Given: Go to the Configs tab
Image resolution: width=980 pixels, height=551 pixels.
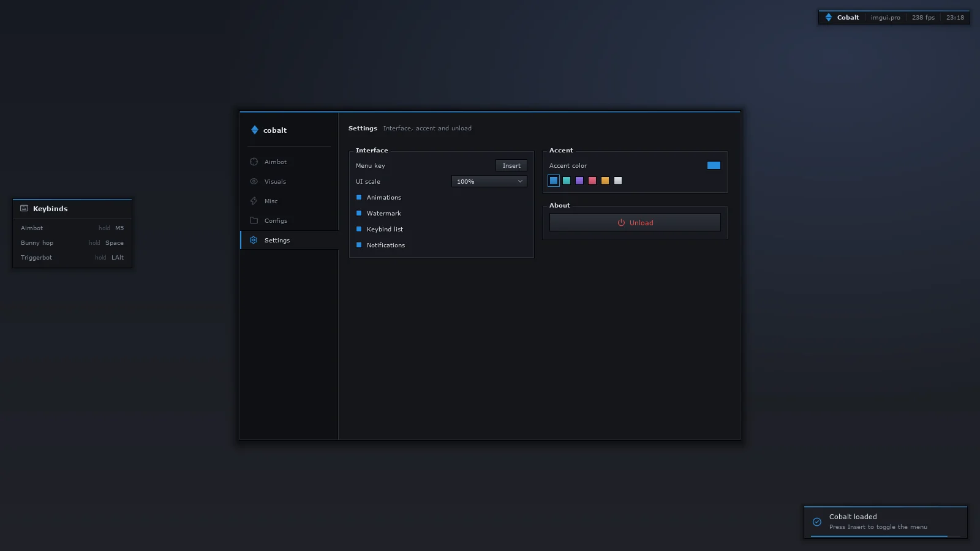Looking at the screenshot, I should [x=289, y=220].
